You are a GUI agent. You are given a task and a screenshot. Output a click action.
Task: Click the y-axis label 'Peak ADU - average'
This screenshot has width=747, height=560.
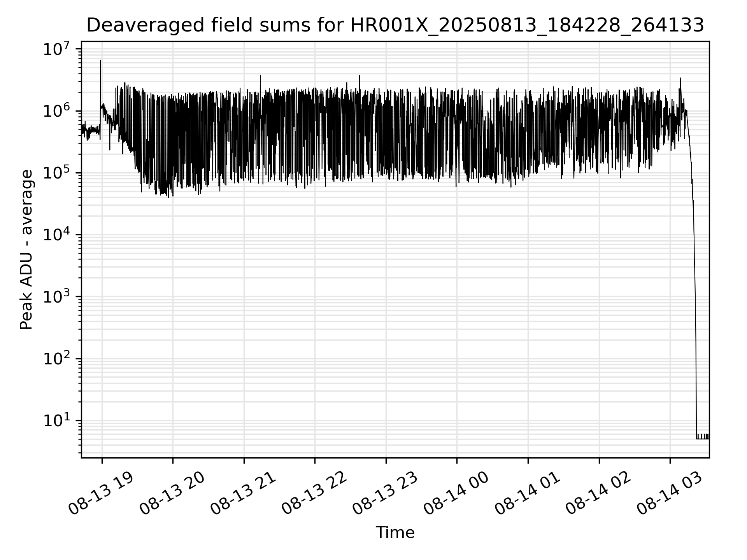[x=26, y=250]
